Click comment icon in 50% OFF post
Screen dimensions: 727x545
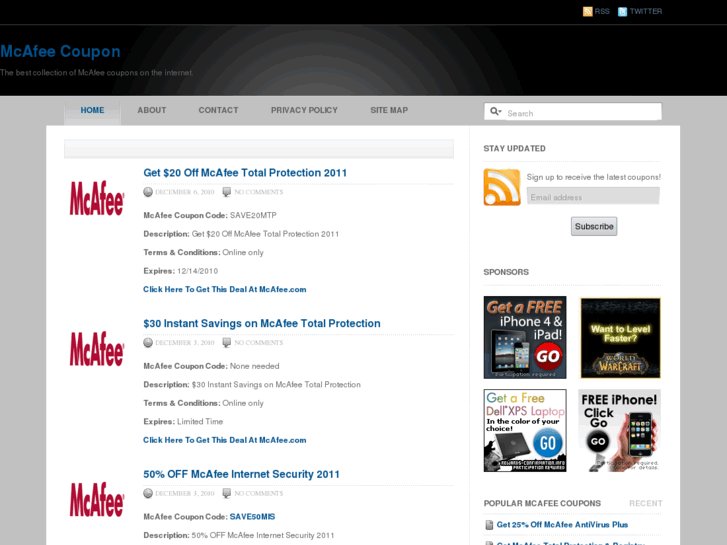tap(226, 494)
